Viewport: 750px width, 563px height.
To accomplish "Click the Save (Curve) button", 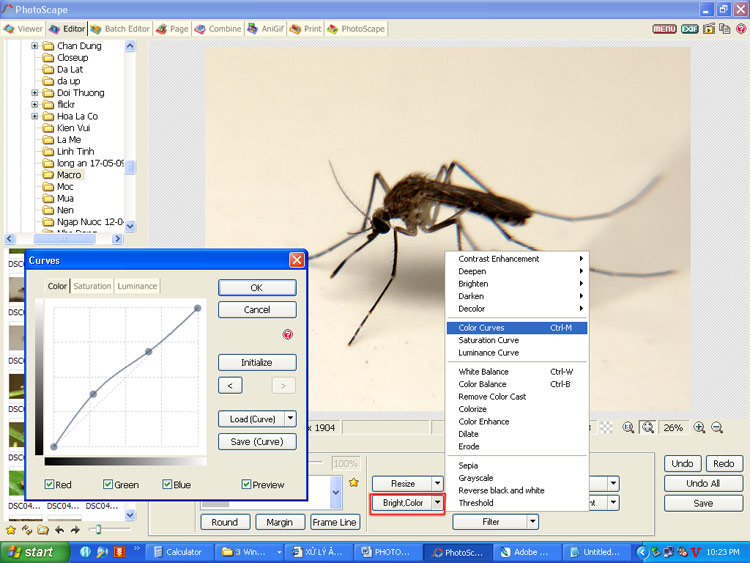I will click(257, 442).
